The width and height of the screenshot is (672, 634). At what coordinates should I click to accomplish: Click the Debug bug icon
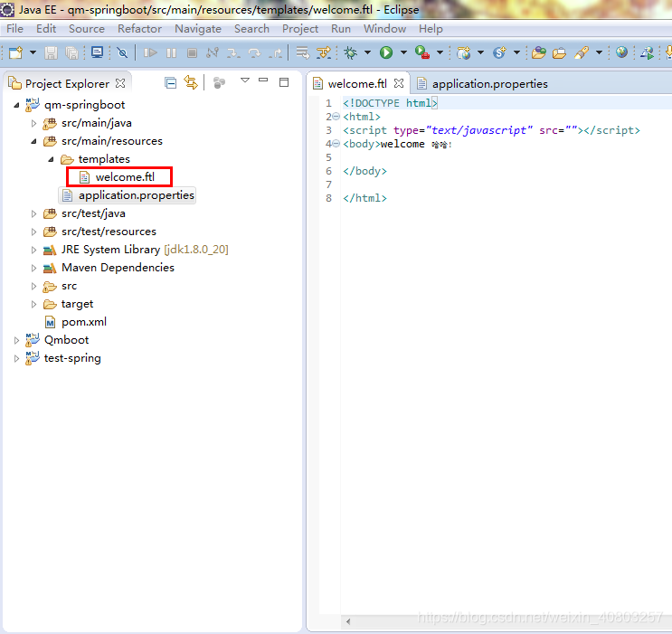click(351, 52)
